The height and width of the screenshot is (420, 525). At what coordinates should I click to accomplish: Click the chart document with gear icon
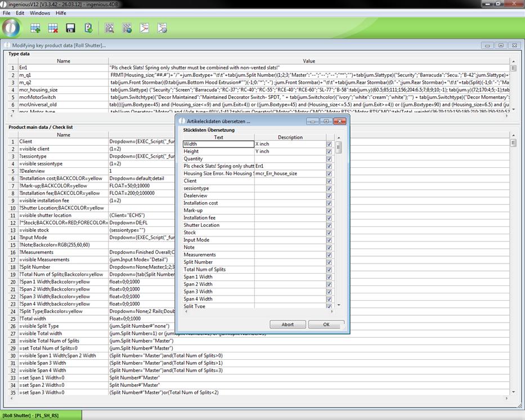click(162, 28)
